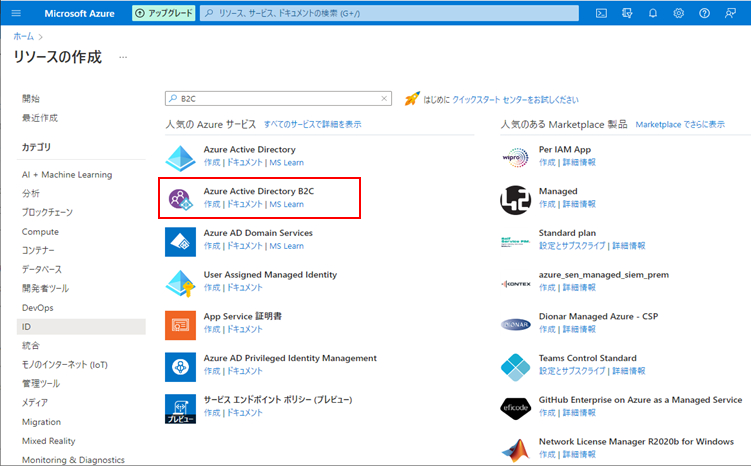Click the Kontex azure_sen_managed_siem_prem logo
751x466 pixels.
[515, 284]
